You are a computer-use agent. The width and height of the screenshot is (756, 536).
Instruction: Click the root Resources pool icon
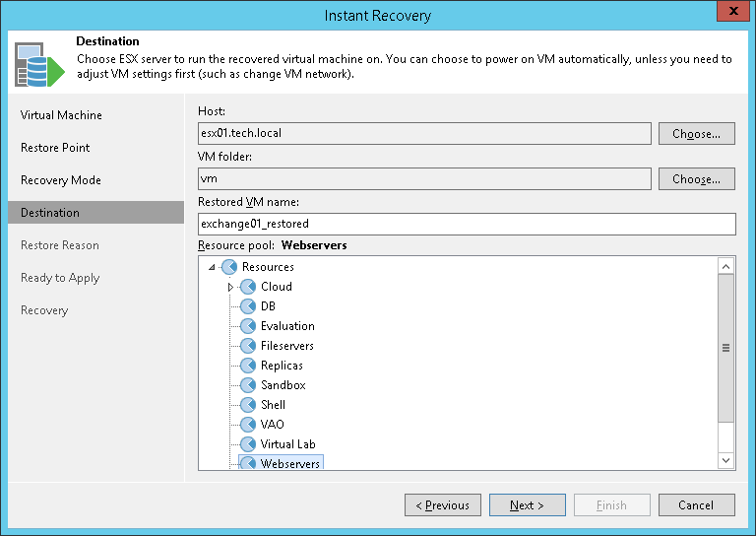[229, 267]
